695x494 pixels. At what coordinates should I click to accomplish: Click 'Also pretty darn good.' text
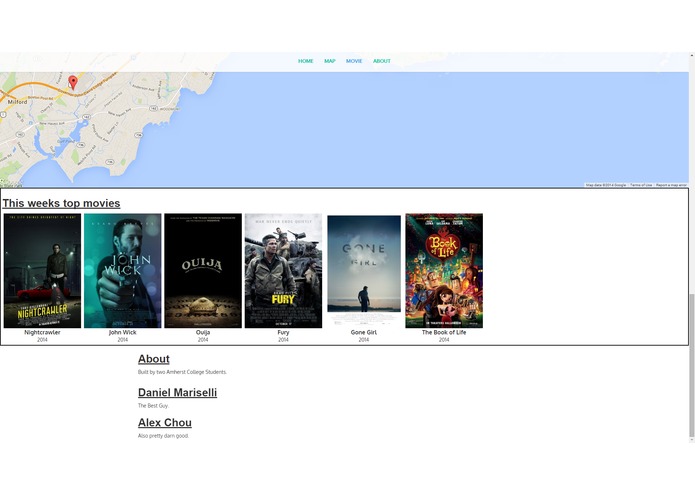164,436
